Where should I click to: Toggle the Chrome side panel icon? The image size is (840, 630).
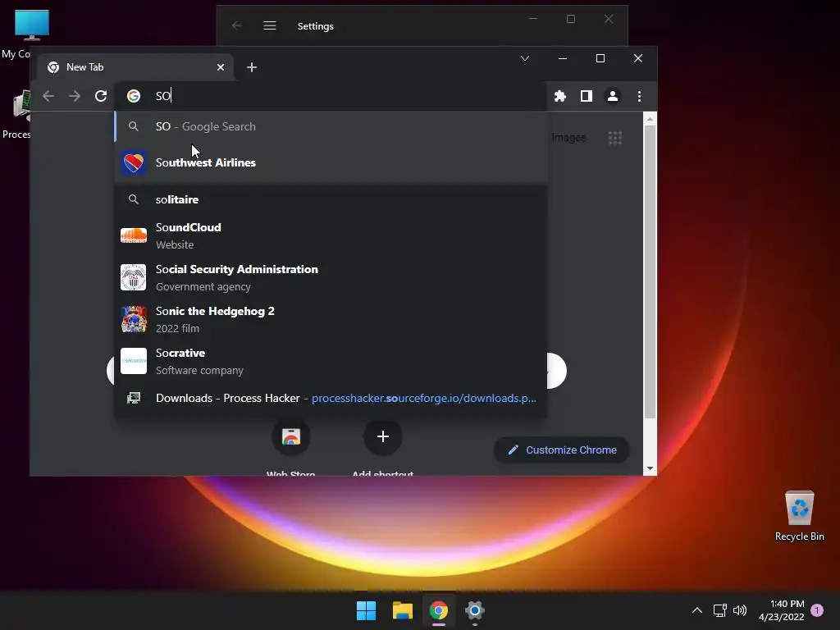point(586,96)
